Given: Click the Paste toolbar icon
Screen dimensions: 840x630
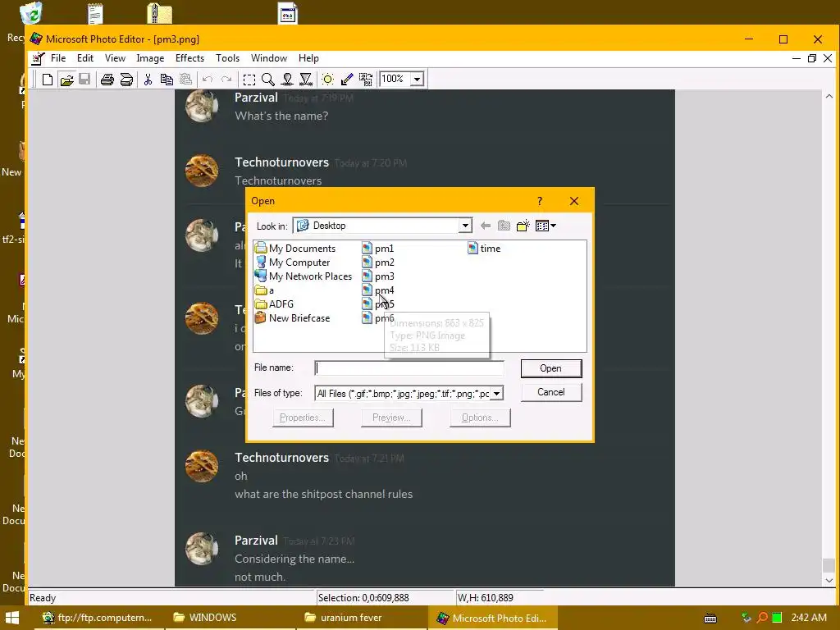Looking at the screenshot, I should (x=186, y=80).
